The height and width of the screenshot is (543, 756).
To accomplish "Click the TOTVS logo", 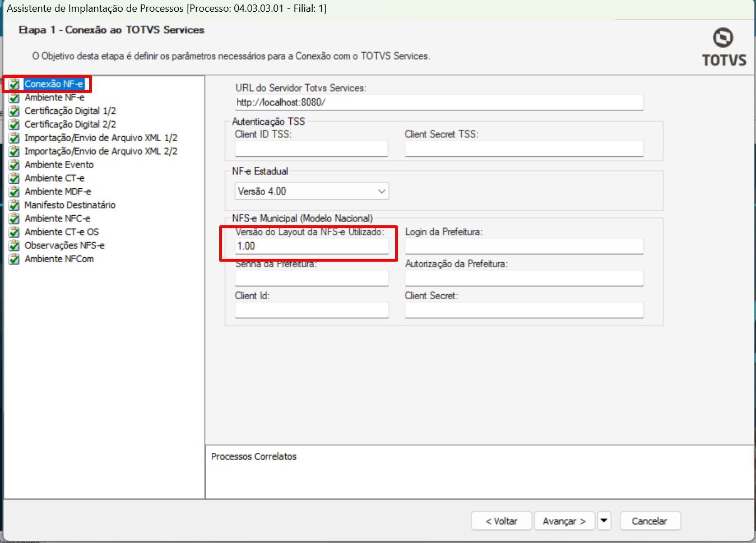I will [x=724, y=48].
